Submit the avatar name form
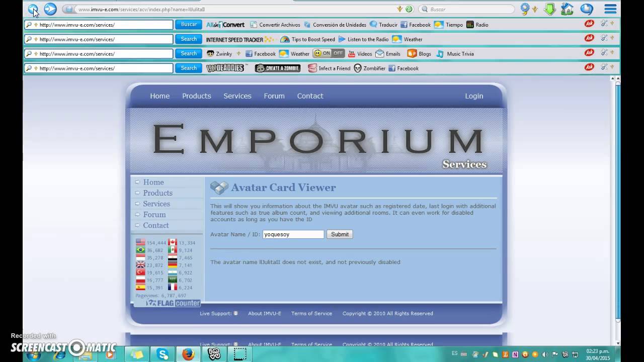644x362 pixels. (340, 234)
